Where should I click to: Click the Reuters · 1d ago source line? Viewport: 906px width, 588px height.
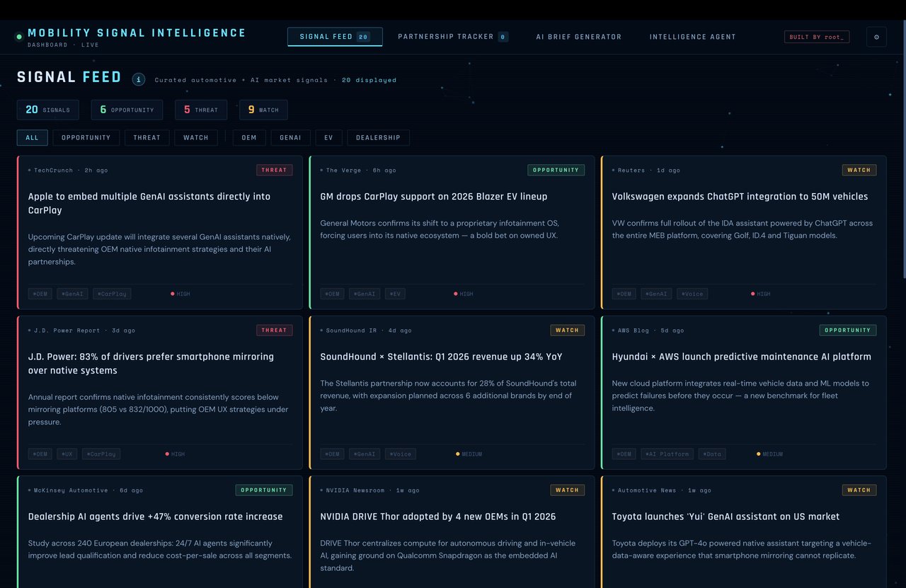click(646, 171)
